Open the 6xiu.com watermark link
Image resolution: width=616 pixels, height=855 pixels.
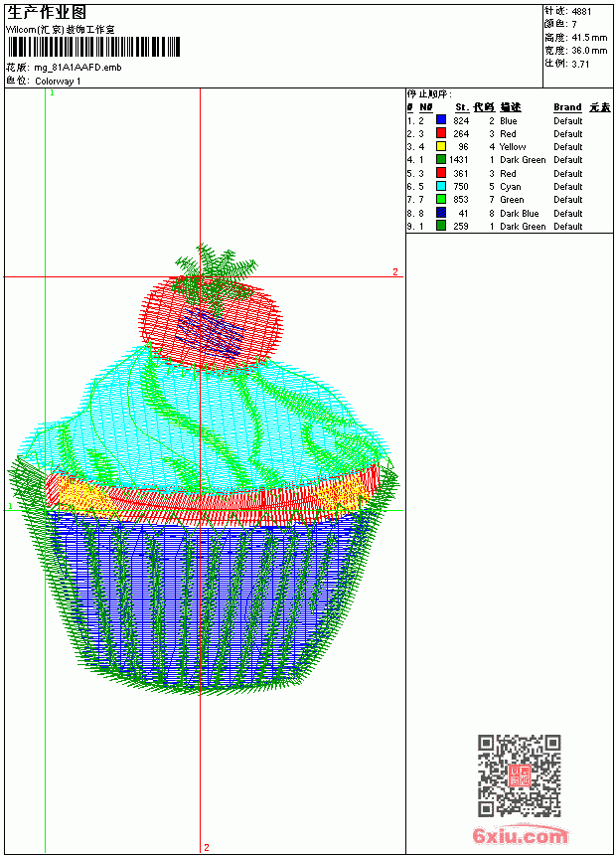click(x=520, y=836)
